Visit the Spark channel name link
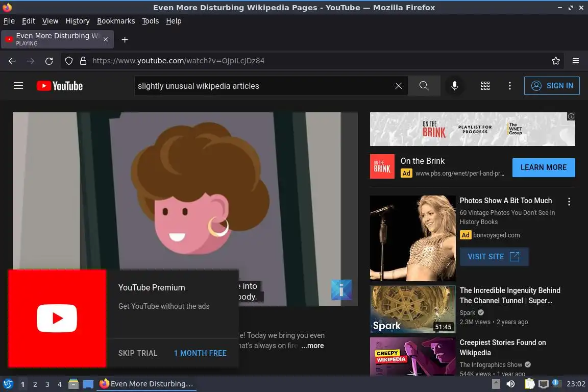The width and height of the screenshot is (588, 392). [x=467, y=312]
